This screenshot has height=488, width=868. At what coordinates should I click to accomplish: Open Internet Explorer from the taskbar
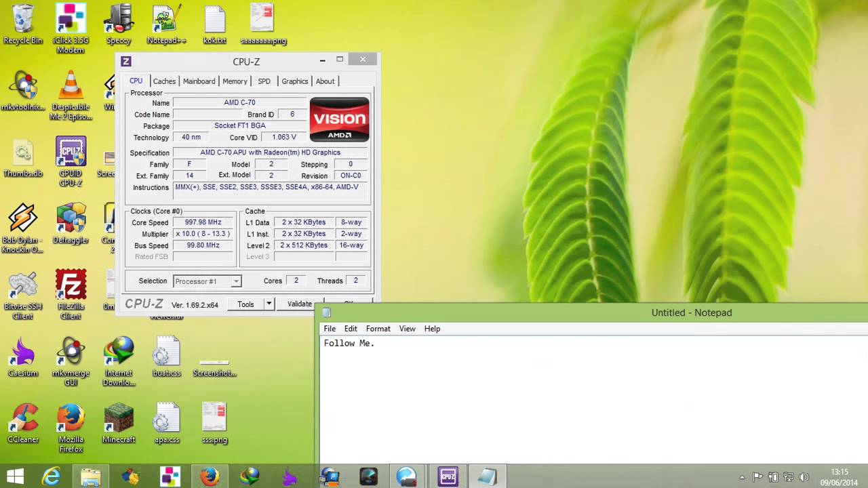coord(52,476)
